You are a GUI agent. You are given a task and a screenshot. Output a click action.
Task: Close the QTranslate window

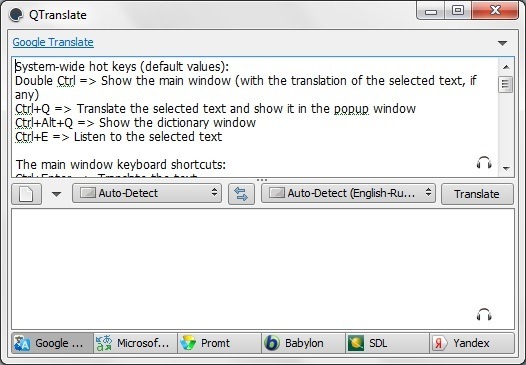[x=495, y=11]
